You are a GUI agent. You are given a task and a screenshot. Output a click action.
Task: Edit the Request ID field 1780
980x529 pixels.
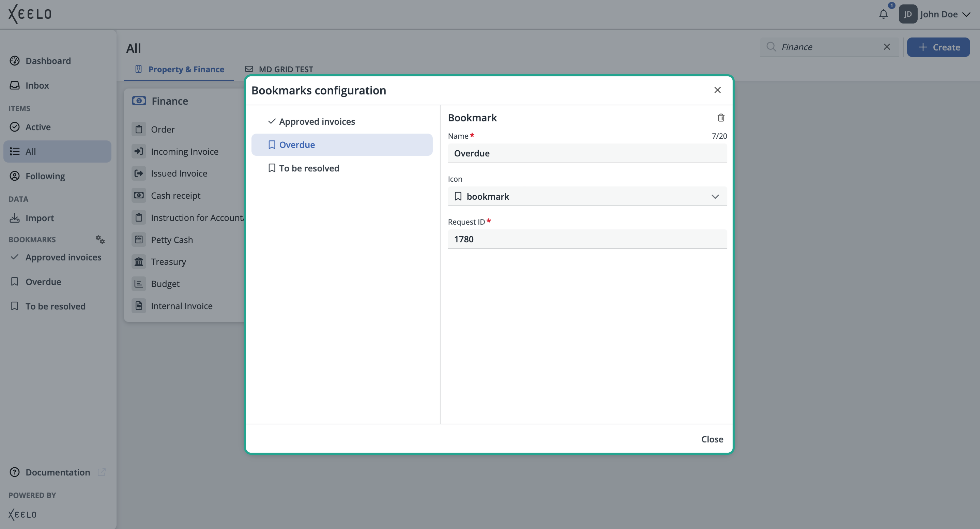click(587, 239)
